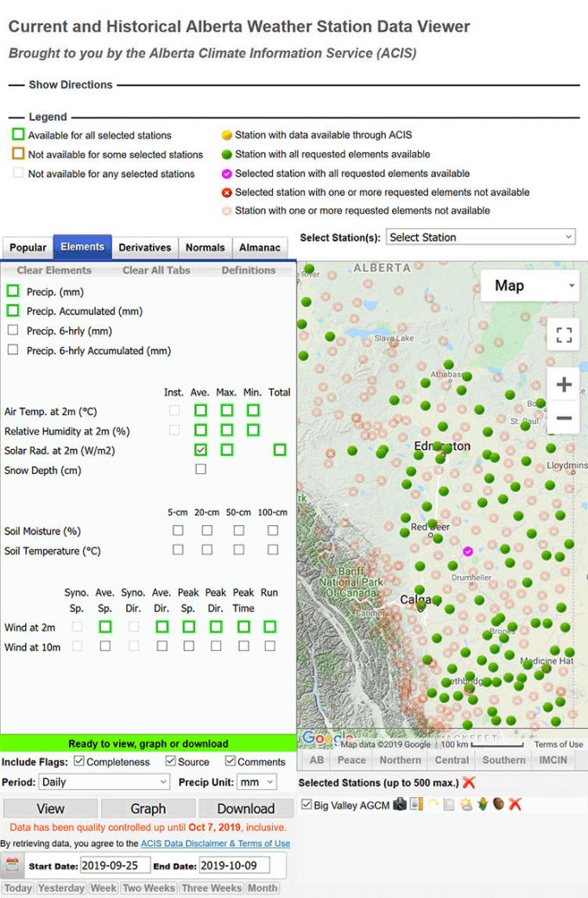Check Air Temp. at 2m Ave. box
Image resolution: width=588 pixels, height=898 pixels.
tap(200, 410)
